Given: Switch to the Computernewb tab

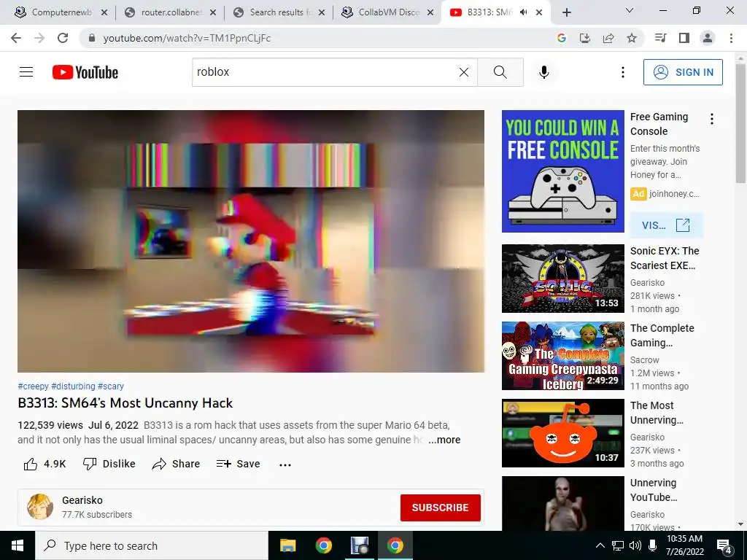Looking at the screenshot, I should pyautogui.click(x=61, y=12).
